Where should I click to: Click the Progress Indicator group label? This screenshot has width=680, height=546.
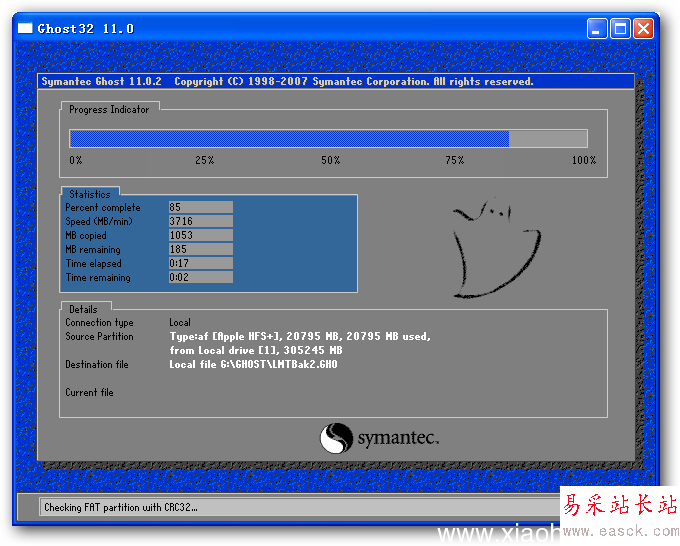pyautogui.click(x=109, y=110)
